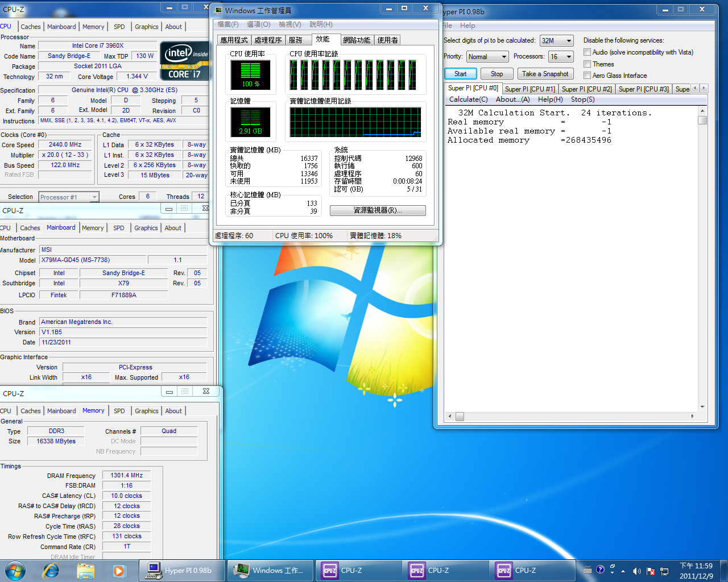Open Caches tab in the top CPU-Z window
Viewport: 728px width, 582px height.
[x=31, y=27]
